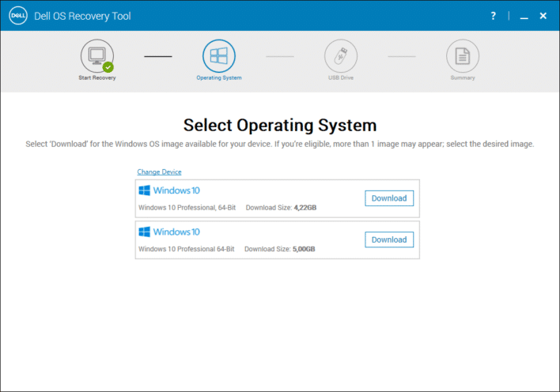The width and height of the screenshot is (560, 392).
Task: Click Windows logo in the 4,22GB entry
Action: coord(144,190)
